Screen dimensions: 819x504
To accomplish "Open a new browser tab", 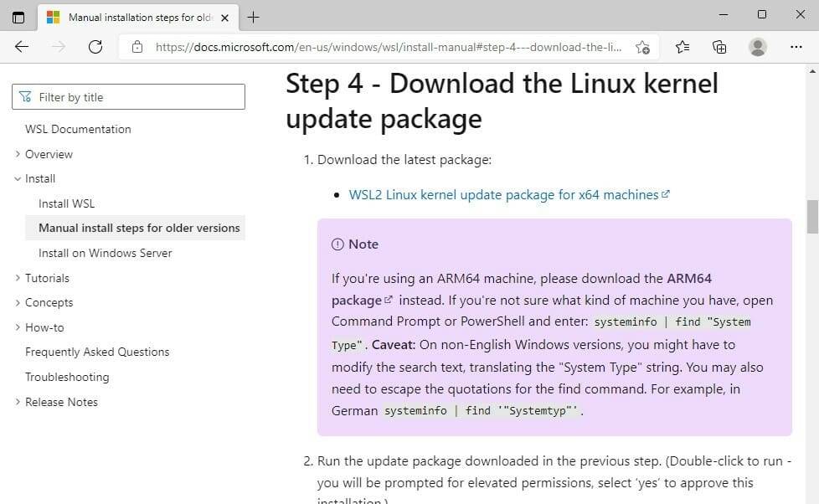I will (x=254, y=17).
